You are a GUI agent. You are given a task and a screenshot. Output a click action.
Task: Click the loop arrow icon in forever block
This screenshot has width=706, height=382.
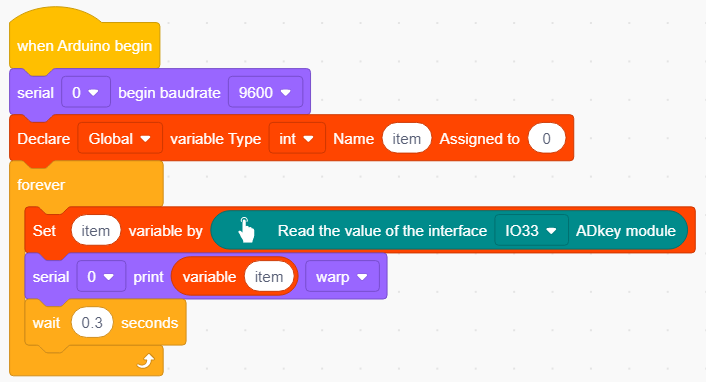[x=145, y=361]
